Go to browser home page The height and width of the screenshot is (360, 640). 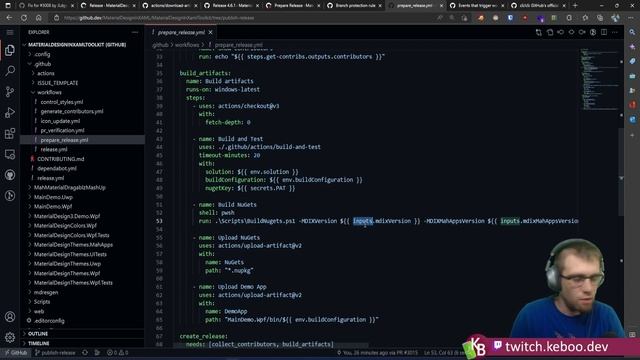pos(38,18)
